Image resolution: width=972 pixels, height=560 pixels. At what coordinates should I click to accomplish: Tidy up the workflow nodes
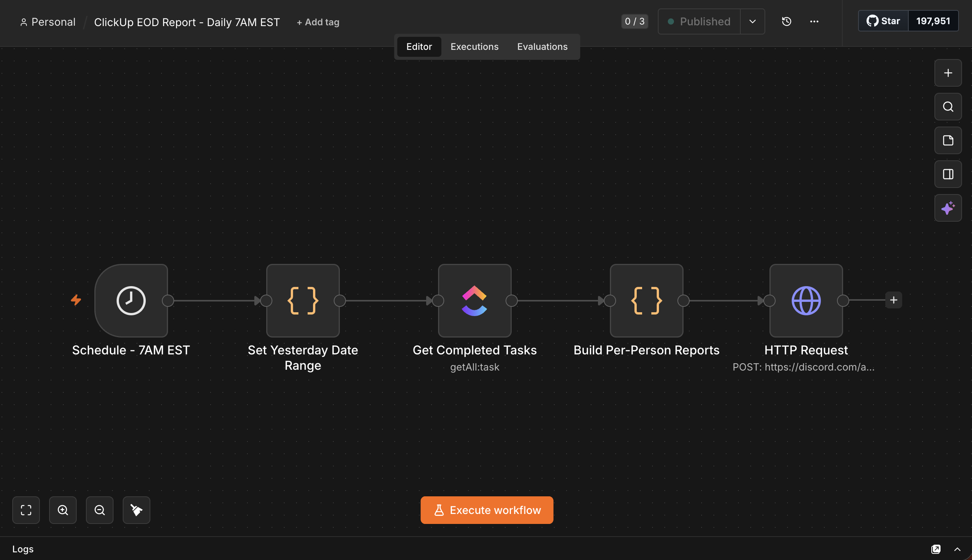137,510
